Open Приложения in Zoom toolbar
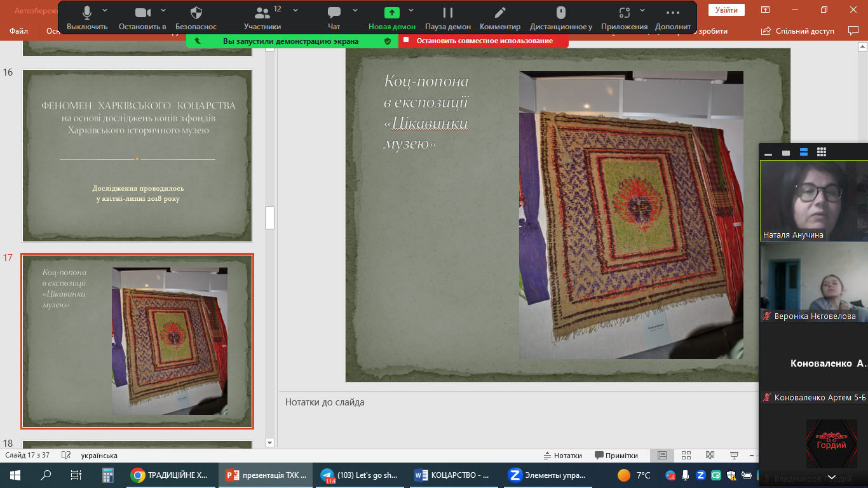 pos(624,18)
